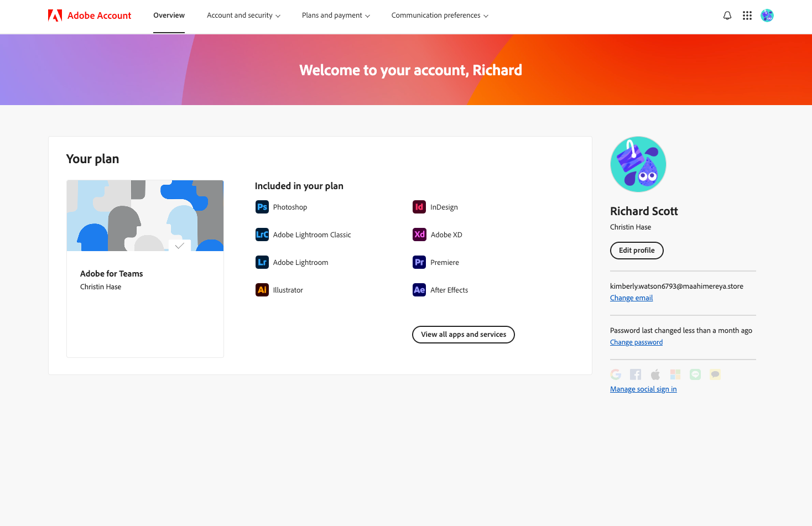This screenshot has height=526, width=812.
Task: Click Christin Hase on the plan card
Action: [101, 287]
